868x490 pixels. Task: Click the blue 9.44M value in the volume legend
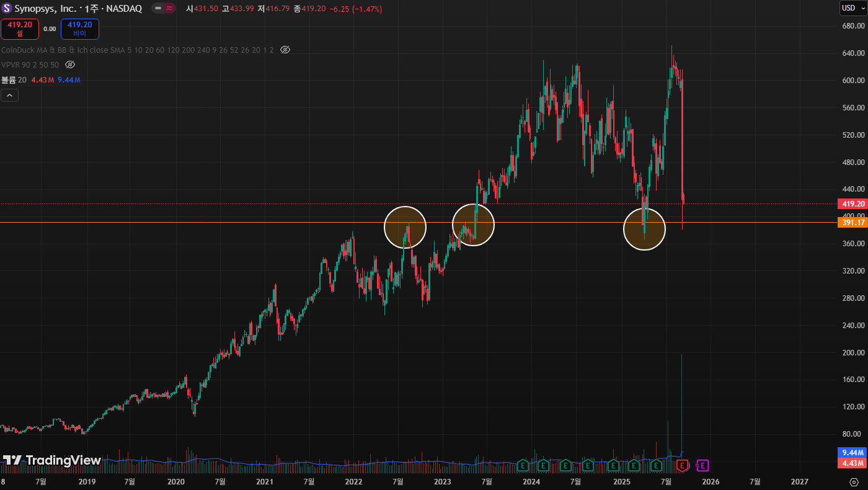pyautogui.click(x=69, y=79)
